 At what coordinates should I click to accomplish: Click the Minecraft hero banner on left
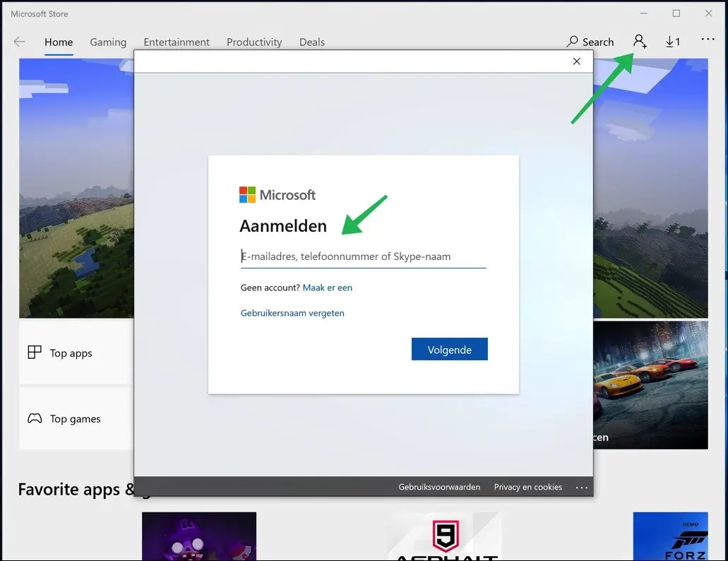tap(76, 188)
